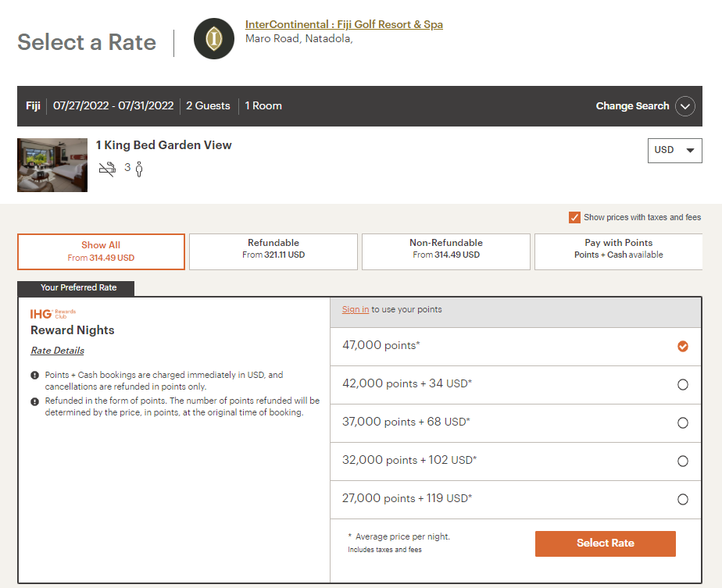The image size is (722, 588).
Task: Click the no-smoking room icon
Action: (x=107, y=169)
